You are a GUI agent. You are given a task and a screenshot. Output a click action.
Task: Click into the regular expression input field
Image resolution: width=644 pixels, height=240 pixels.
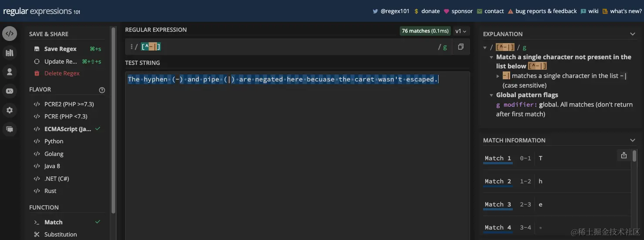(288, 47)
